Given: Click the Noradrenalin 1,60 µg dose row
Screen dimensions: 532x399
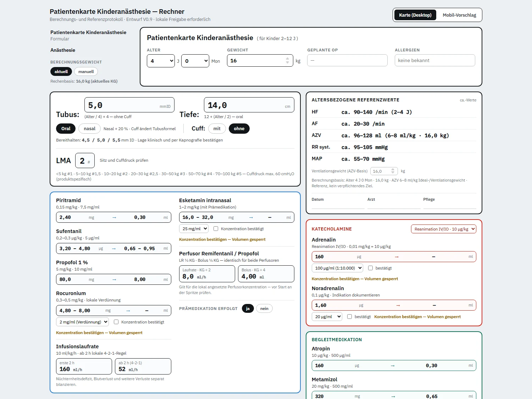Looking at the screenshot, I should pyautogui.click(x=394, y=305).
